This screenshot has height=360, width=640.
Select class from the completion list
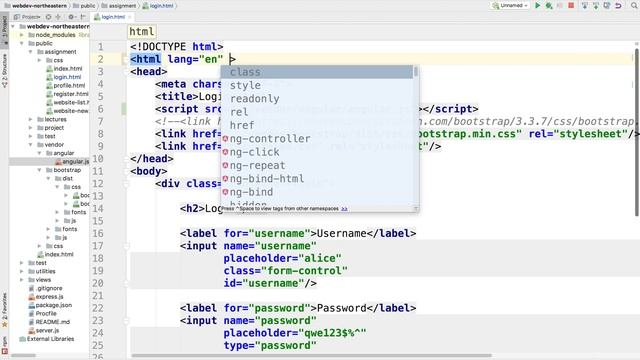[317, 72]
